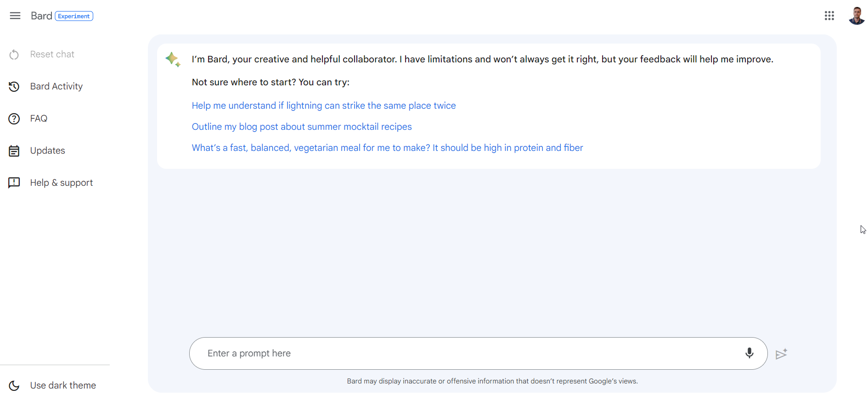Select Reset chat in the sidebar
This screenshot has height=400, width=868.
(52, 55)
